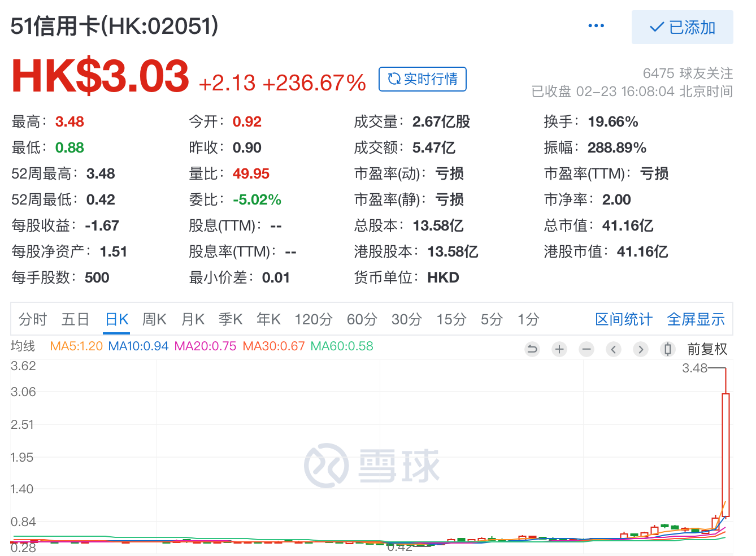Screen dimensions: 756x556
Task: Click the MA20:0.75 legend value
Action: coord(205,346)
